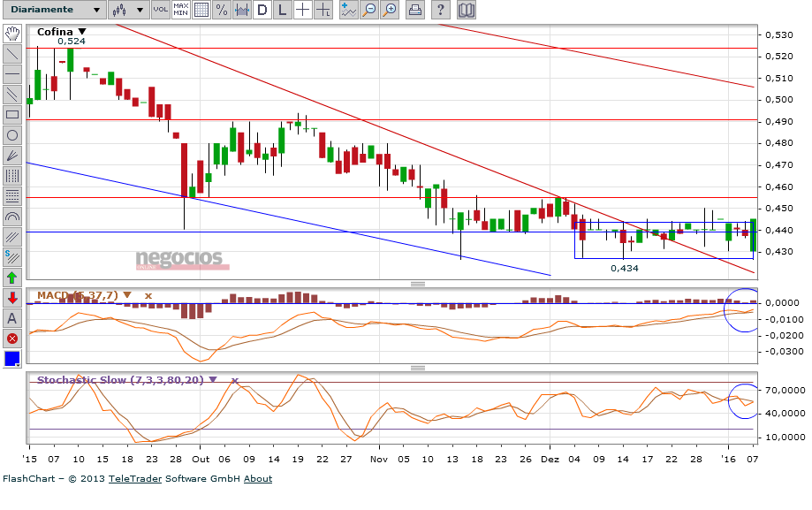Toggle the VOL volume display

[161, 10]
